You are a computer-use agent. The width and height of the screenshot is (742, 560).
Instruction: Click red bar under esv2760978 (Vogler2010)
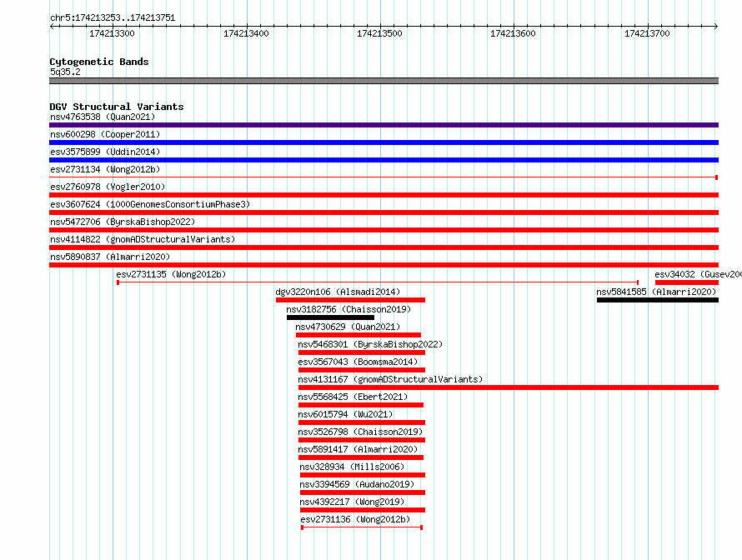click(384, 195)
